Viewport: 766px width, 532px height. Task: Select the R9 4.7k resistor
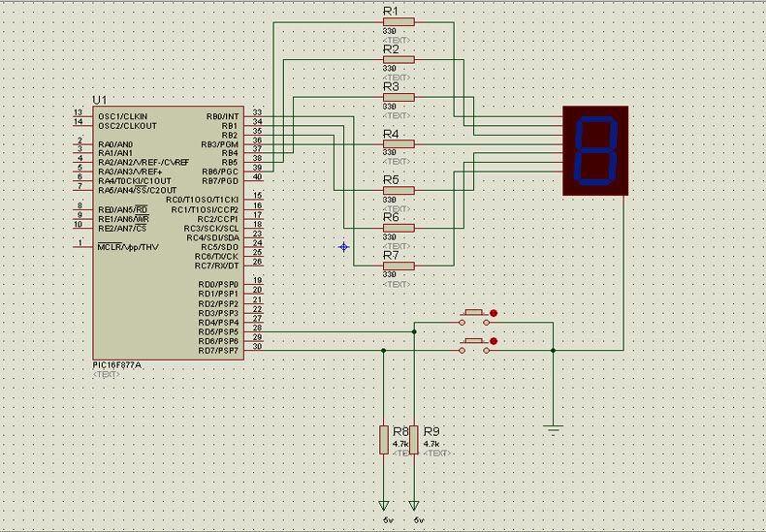414,439
